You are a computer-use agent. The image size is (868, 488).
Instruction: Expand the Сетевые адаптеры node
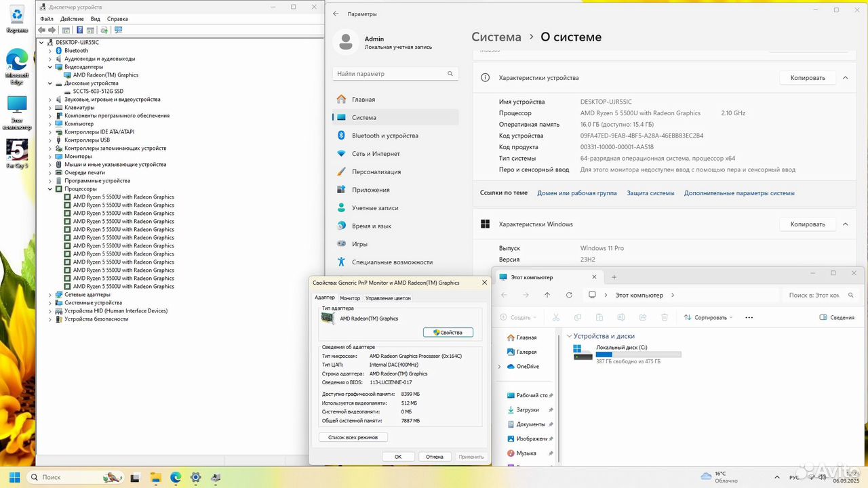50,295
